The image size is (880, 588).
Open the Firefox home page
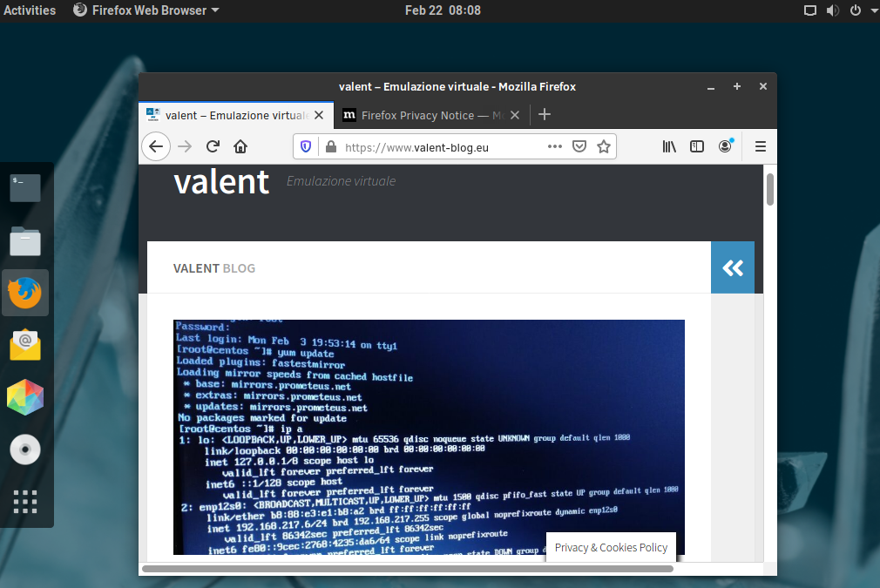tap(240, 145)
